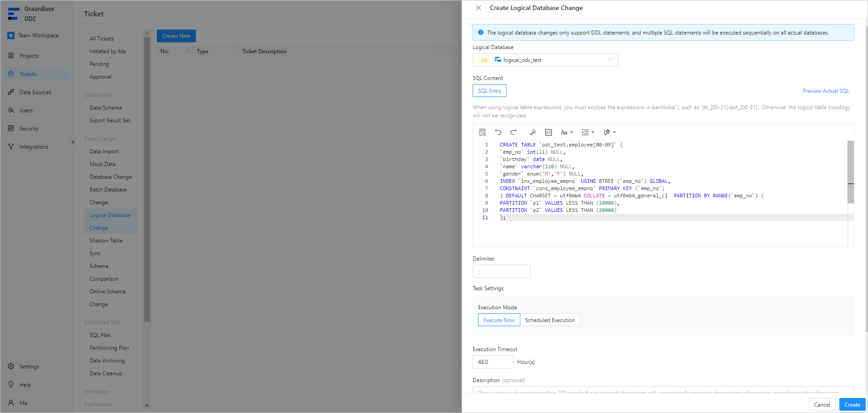
Task: Close the Create Logical Database Change panel
Action: click(x=479, y=8)
